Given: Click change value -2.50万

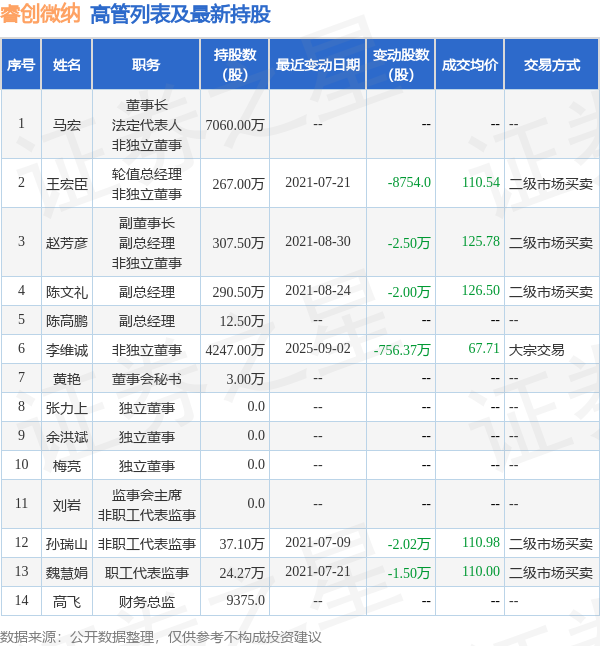Looking at the screenshot, I should (409, 243).
